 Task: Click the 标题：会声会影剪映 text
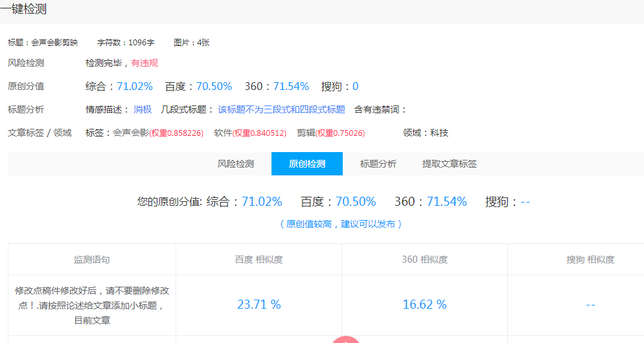pos(43,43)
